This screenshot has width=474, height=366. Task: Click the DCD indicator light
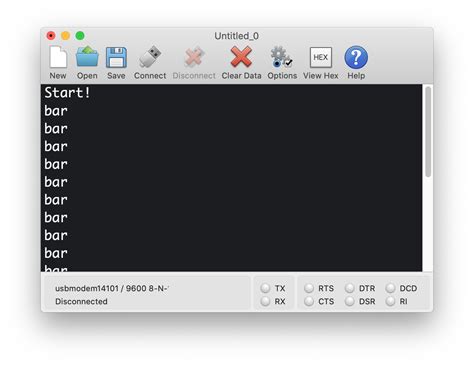coord(390,288)
